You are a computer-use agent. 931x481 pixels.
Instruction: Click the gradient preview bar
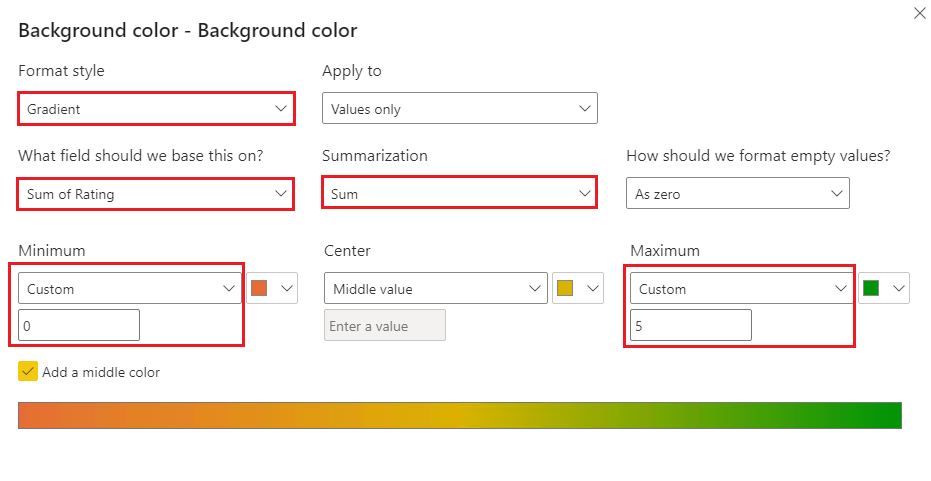(460, 415)
